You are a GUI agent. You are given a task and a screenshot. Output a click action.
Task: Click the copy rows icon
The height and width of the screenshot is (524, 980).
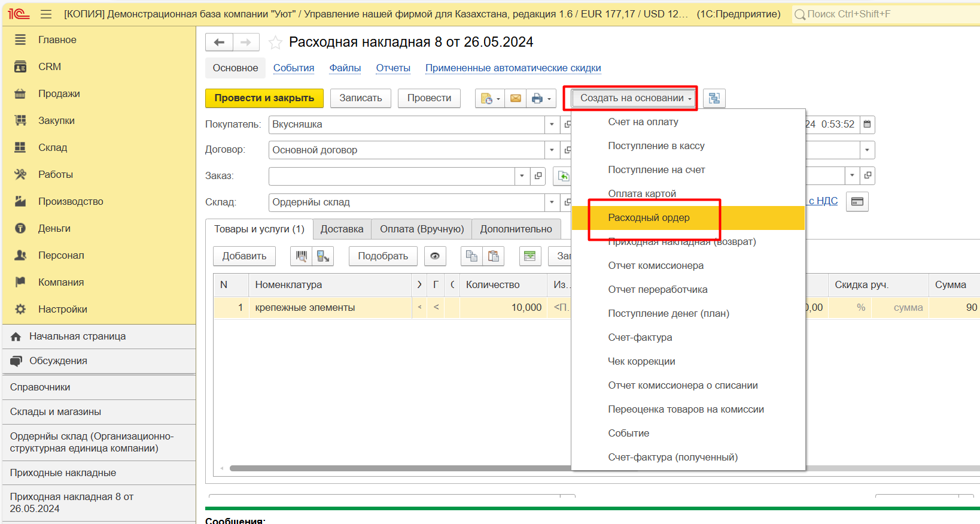471,256
